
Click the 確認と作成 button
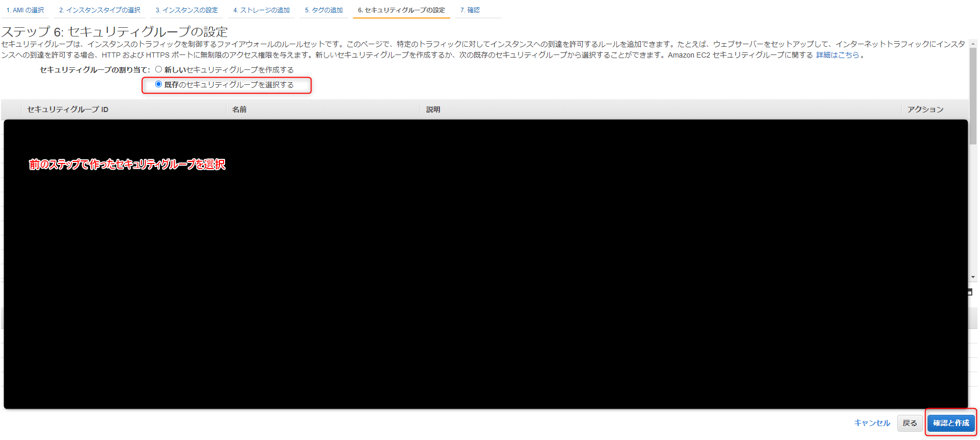point(951,423)
